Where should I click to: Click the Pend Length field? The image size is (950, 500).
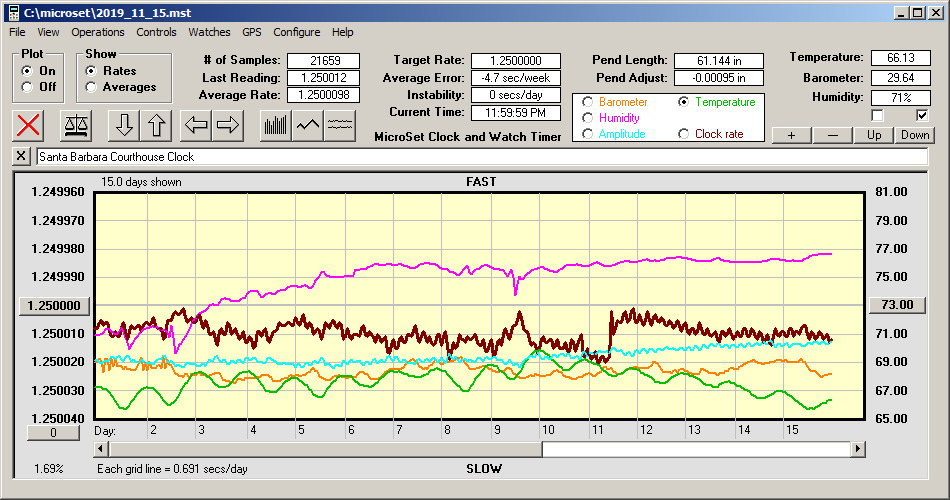coord(719,61)
